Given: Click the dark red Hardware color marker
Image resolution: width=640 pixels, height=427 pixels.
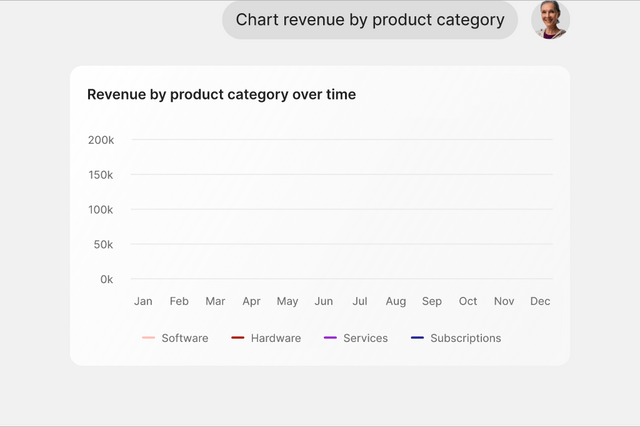Looking at the screenshot, I should (238, 338).
